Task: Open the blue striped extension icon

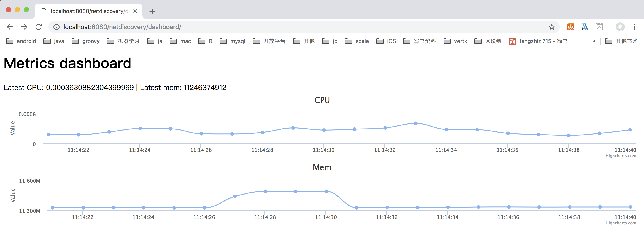Action: pyautogui.click(x=585, y=27)
